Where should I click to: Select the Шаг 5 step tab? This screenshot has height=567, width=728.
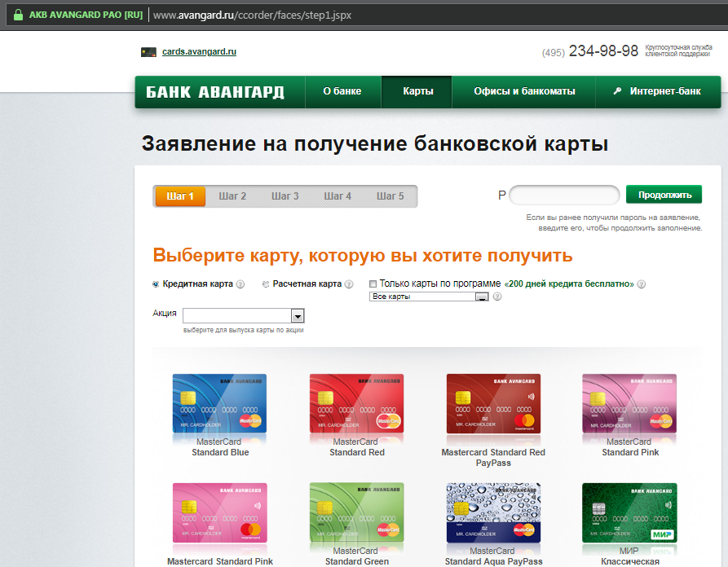tap(390, 196)
